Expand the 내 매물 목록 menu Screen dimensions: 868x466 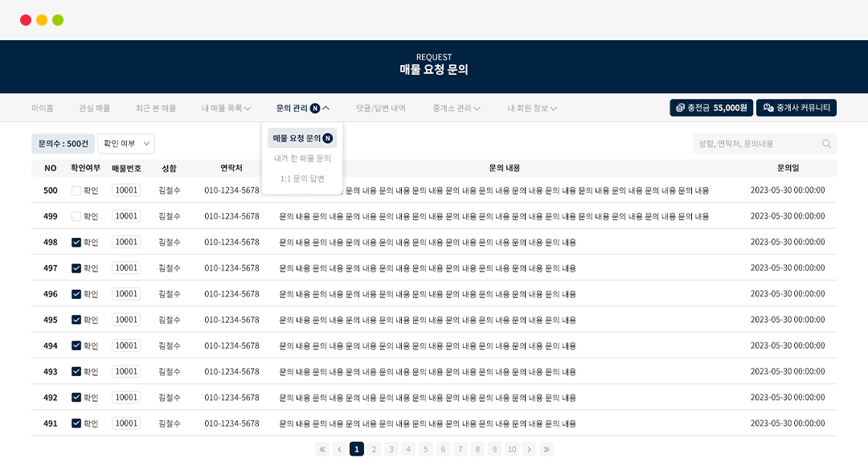[227, 108]
